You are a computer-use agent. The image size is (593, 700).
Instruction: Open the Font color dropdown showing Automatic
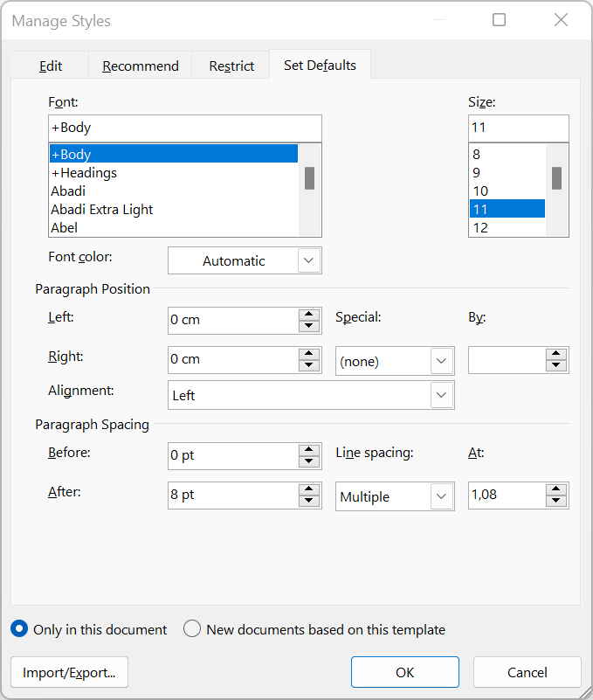click(x=308, y=260)
